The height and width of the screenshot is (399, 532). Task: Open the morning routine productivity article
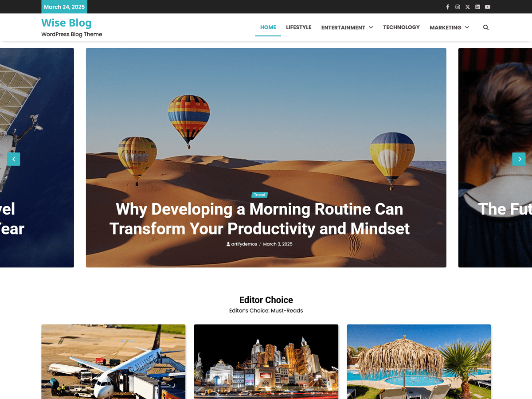(x=259, y=219)
